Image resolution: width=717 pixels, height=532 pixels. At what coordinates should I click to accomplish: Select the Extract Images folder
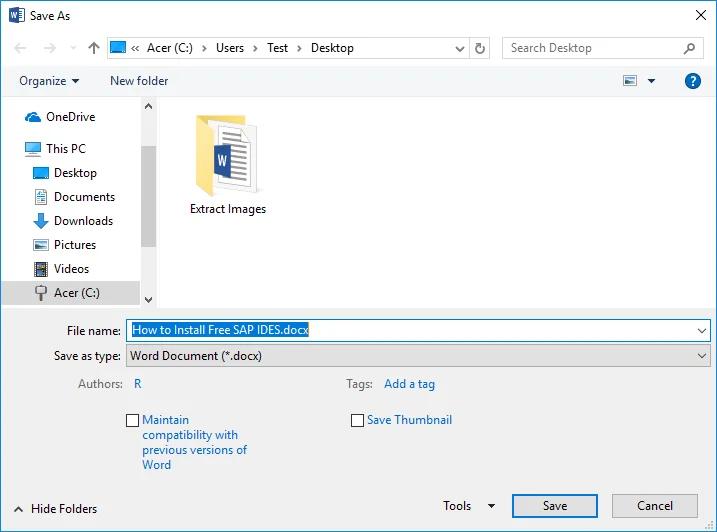coord(228,165)
